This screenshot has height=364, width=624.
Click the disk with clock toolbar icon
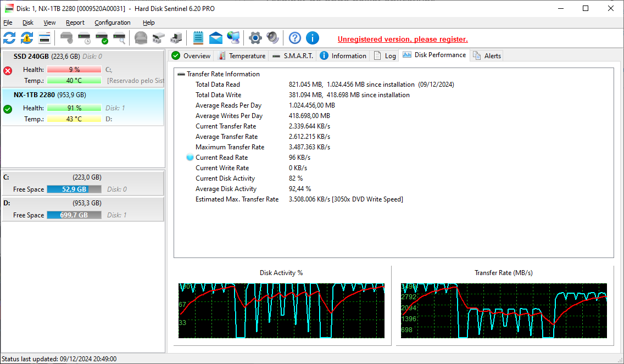click(x=84, y=38)
